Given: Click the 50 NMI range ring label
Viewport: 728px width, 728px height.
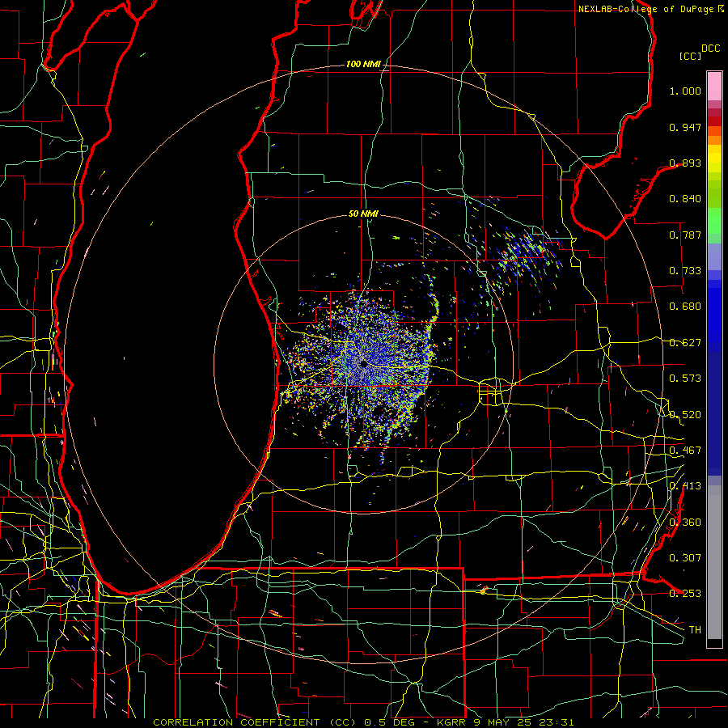Looking at the screenshot, I should tap(363, 214).
